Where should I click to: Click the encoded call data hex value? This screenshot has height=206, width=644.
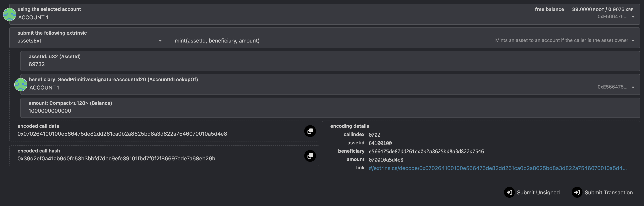[122, 134]
